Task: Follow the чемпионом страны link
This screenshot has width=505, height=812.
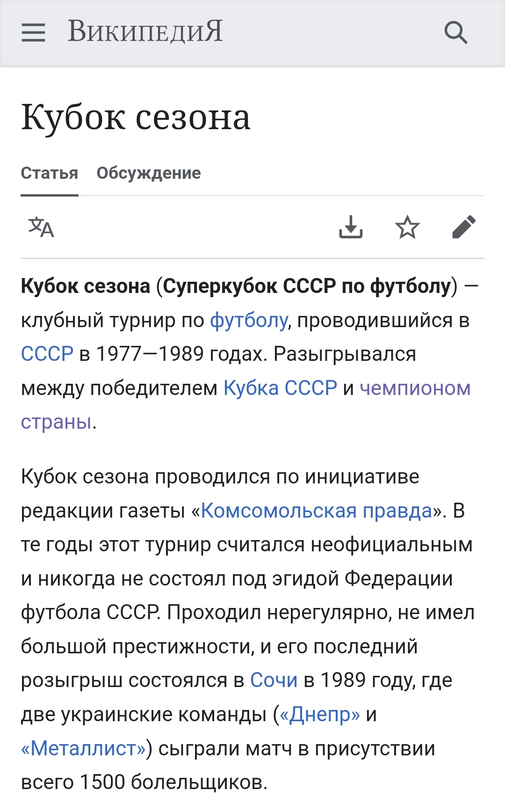Action: click(x=415, y=388)
